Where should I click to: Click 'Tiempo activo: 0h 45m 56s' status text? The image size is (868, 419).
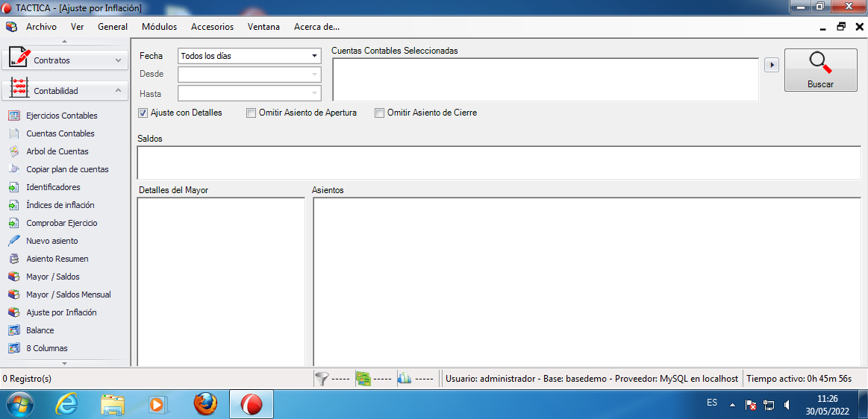pos(799,379)
